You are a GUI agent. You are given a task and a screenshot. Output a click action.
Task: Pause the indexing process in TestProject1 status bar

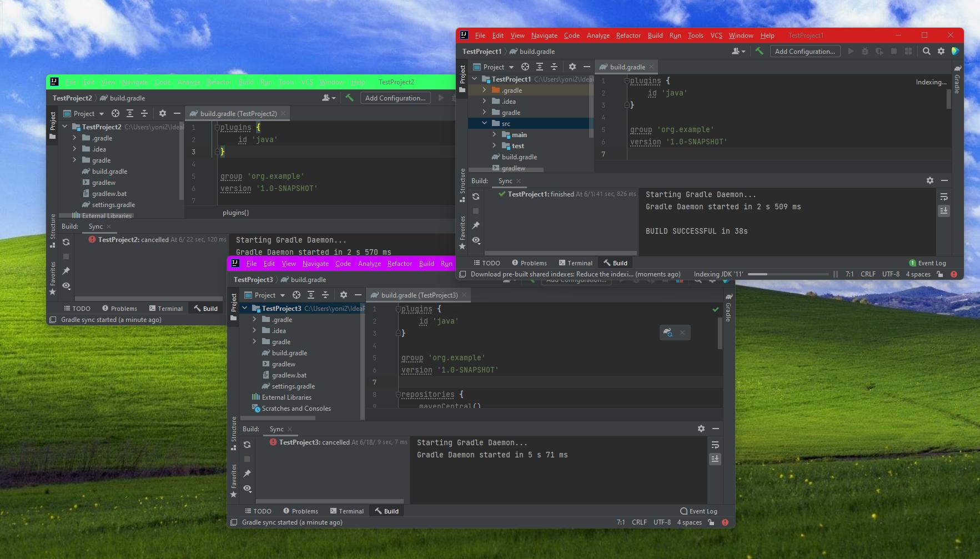point(835,274)
